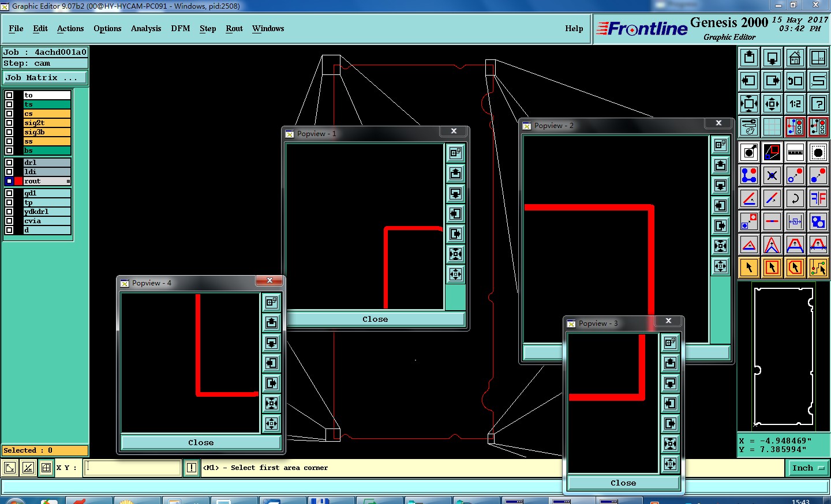
Task: Toggle the 'gd1' layer checkbox
Action: (x=9, y=193)
